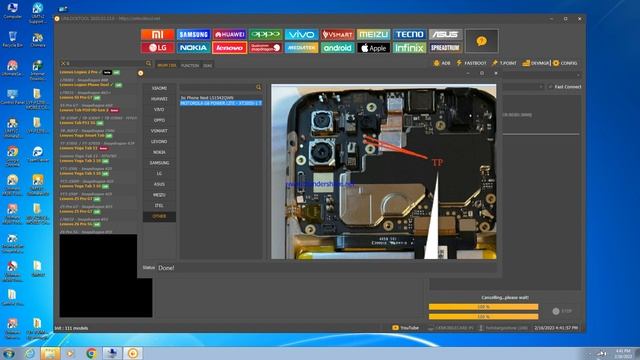Click the STOP button
640x360 pixels.
click(x=562, y=311)
